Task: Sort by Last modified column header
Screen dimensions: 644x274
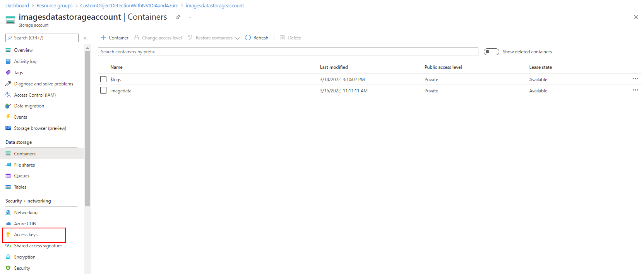Action: 334,67
